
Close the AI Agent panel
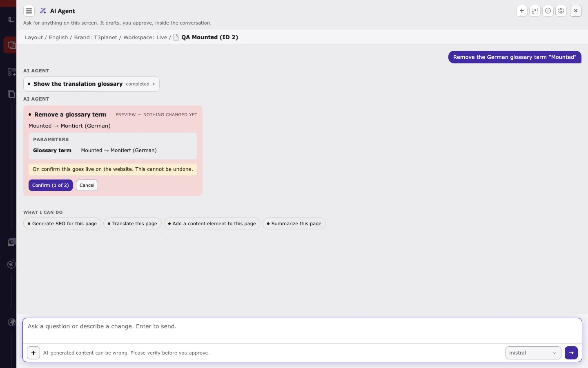pos(576,11)
